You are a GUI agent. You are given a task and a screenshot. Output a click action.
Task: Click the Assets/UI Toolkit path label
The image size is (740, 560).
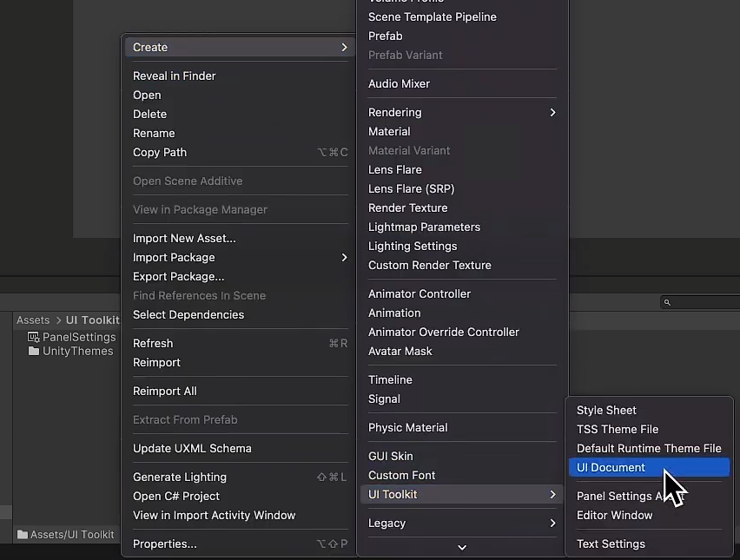[x=72, y=535]
